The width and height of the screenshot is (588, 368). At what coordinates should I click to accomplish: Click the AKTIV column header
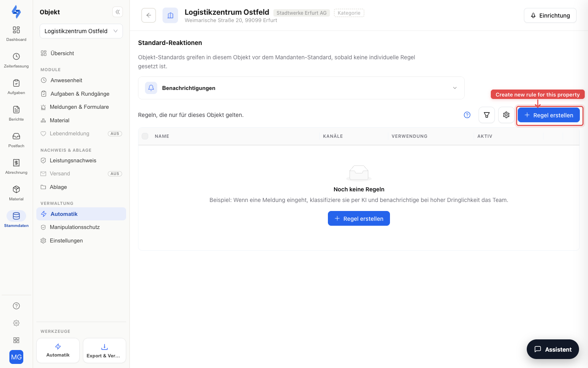click(x=485, y=136)
